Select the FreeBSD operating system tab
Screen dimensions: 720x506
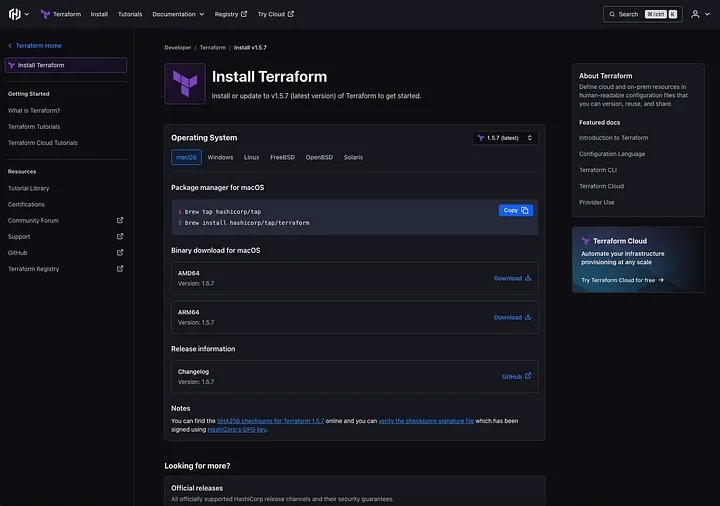(x=282, y=157)
